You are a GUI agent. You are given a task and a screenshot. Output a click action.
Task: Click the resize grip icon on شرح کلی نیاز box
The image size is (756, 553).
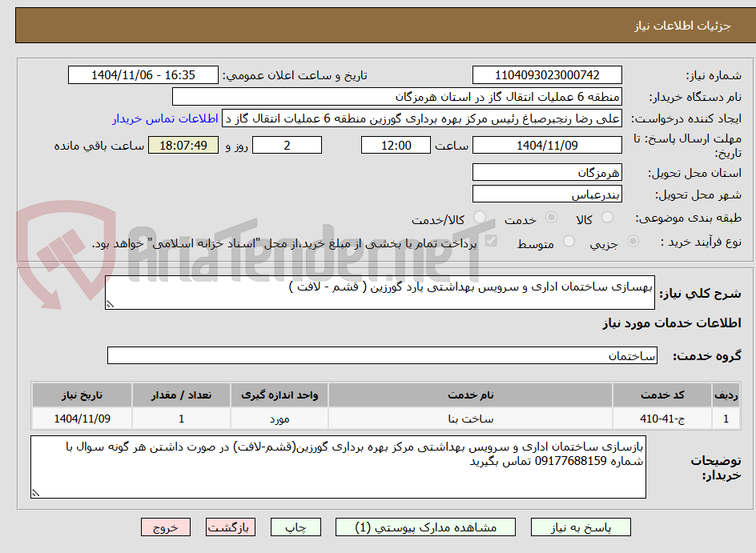111,304
